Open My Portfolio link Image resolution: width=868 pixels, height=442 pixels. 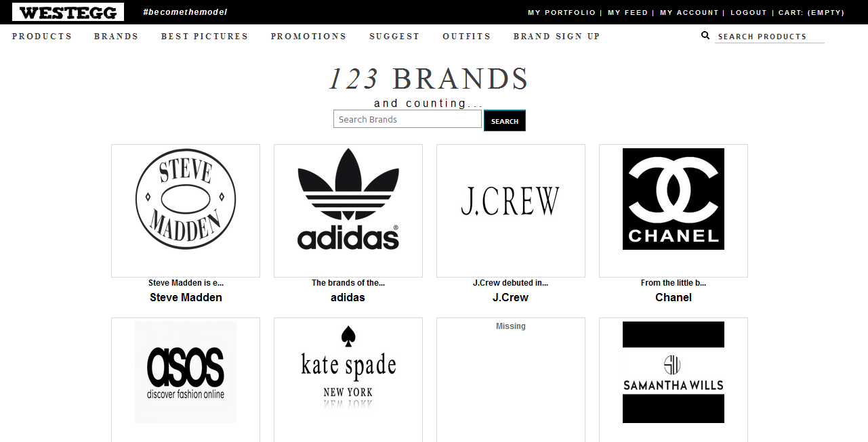(562, 12)
